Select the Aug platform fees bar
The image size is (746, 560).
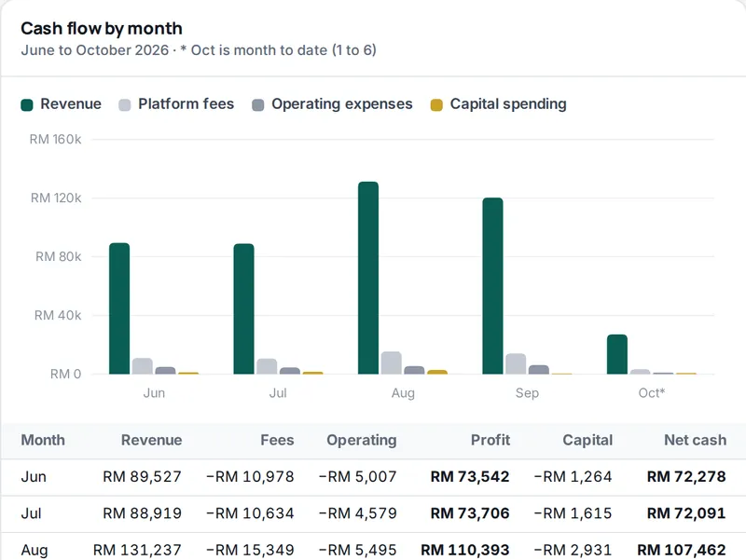click(x=392, y=362)
